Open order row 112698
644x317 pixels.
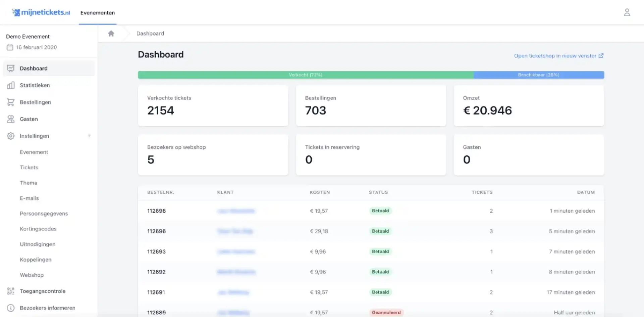(157, 211)
